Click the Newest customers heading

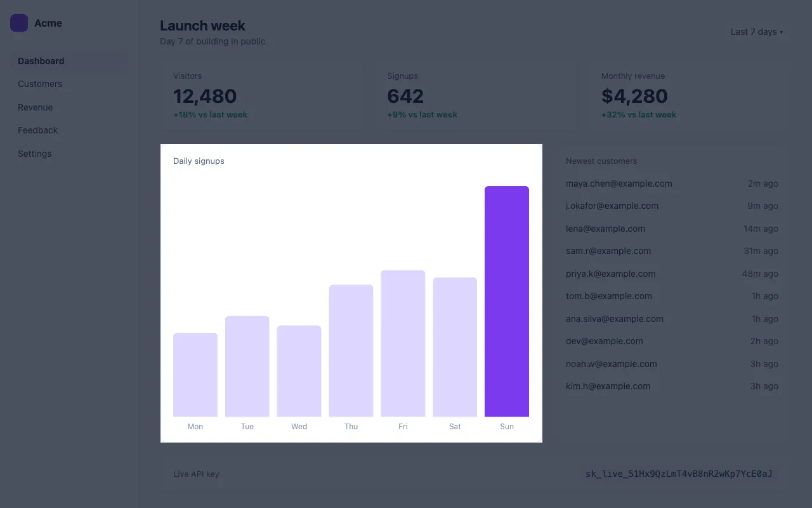tap(601, 161)
